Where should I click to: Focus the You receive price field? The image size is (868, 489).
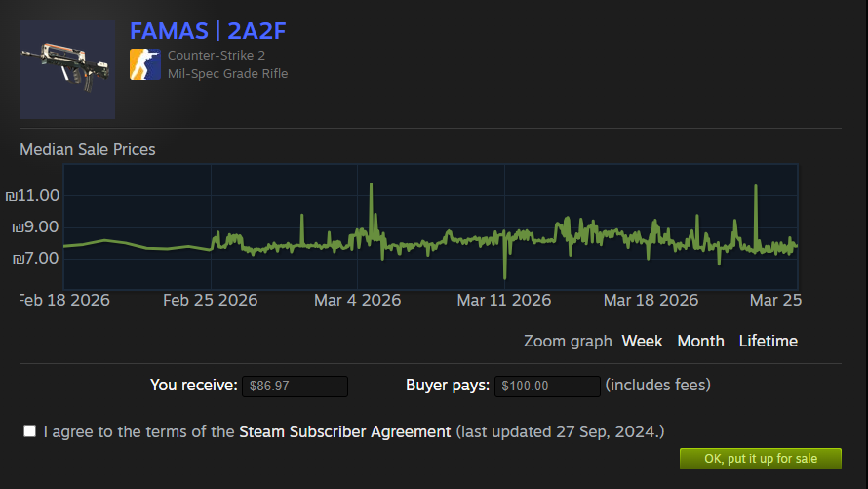pos(295,386)
